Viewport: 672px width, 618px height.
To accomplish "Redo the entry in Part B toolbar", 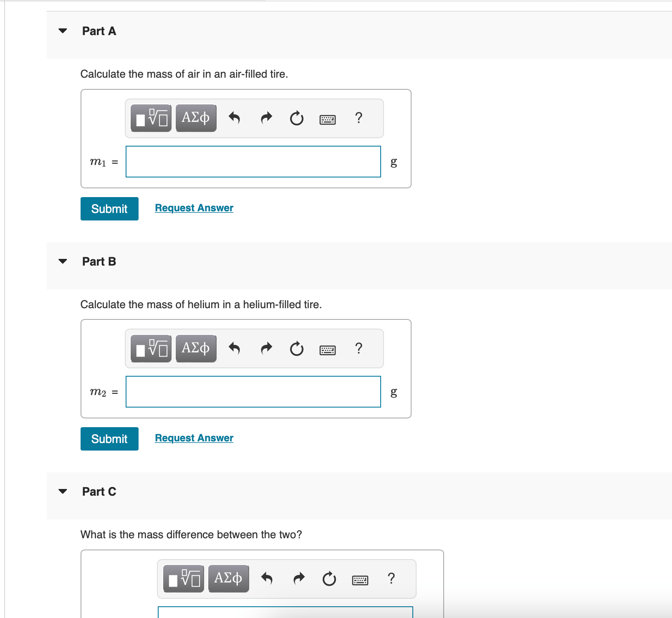I will click(266, 348).
